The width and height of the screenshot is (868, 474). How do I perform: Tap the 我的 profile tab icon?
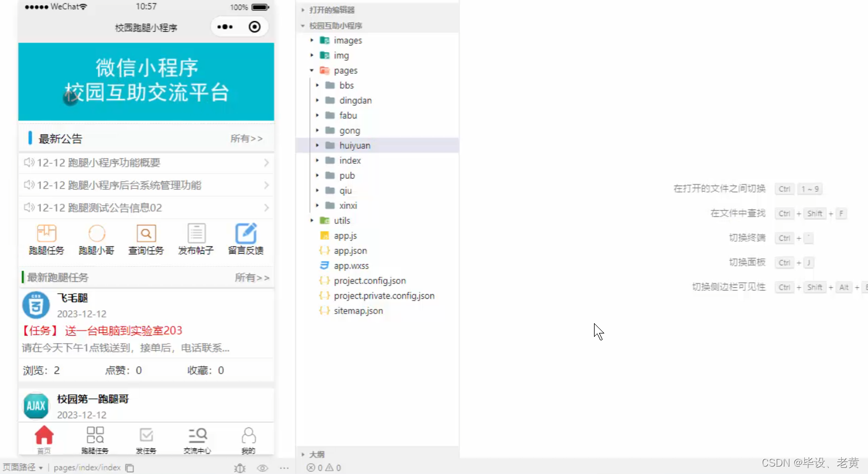(248, 435)
